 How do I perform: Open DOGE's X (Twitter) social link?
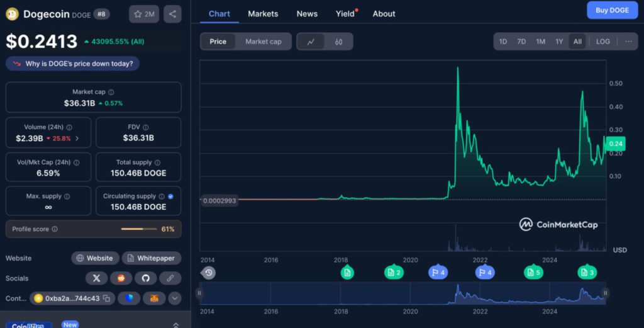click(x=96, y=278)
